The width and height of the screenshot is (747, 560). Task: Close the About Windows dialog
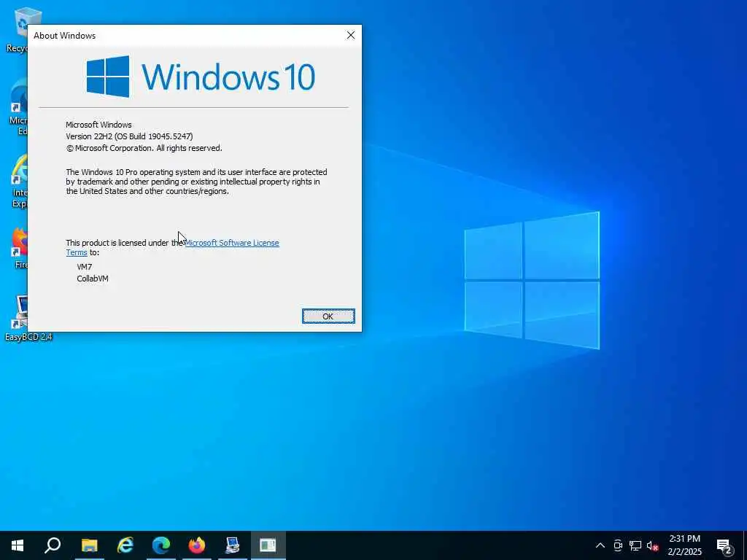(x=351, y=35)
